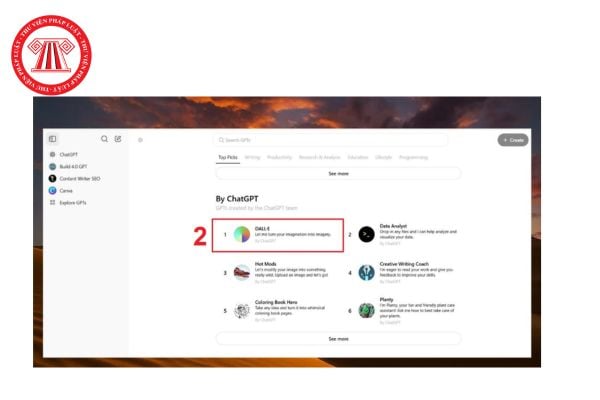Click the Coloring Book Hero sketch icon
Viewport: 600px width, 400px height.
pyautogui.click(x=242, y=311)
